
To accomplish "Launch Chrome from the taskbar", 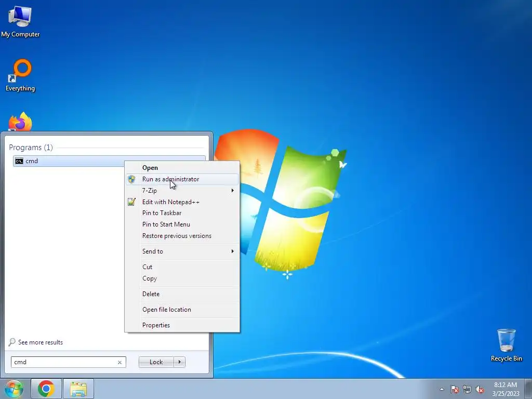I will click(46, 389).
